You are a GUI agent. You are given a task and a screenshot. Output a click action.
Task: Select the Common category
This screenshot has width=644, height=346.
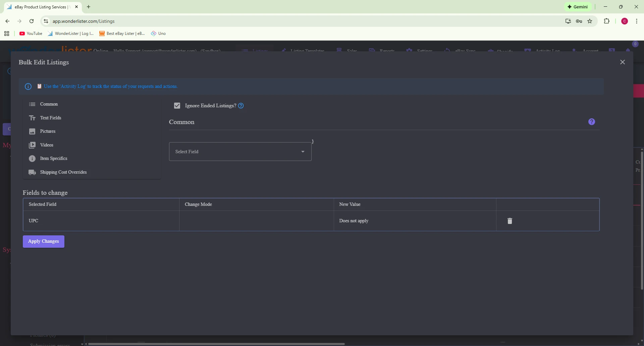(x=49, y=104)
